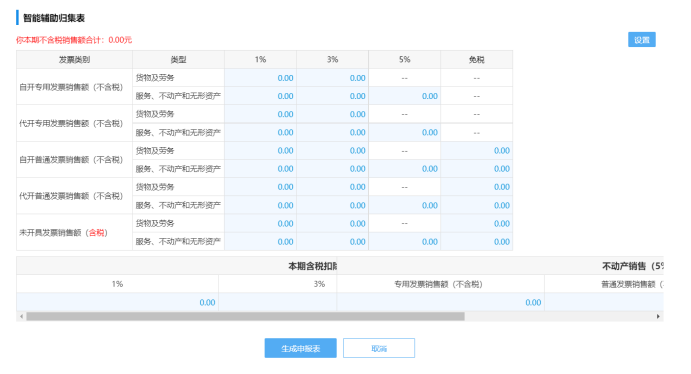The height and width of the screenshot is (374, 691).
Task: Edit 代开普通发票 服务 免税 field
Action: 477,205
